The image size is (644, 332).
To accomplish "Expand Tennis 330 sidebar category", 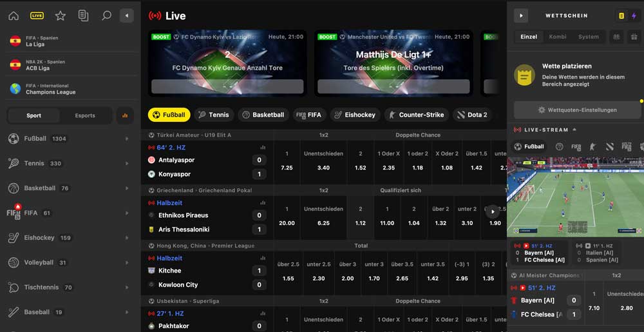I will (70, 164).
